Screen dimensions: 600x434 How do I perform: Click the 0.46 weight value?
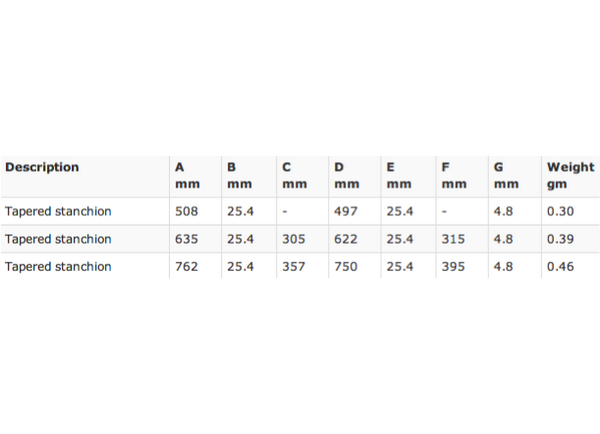tap(560, 267)
